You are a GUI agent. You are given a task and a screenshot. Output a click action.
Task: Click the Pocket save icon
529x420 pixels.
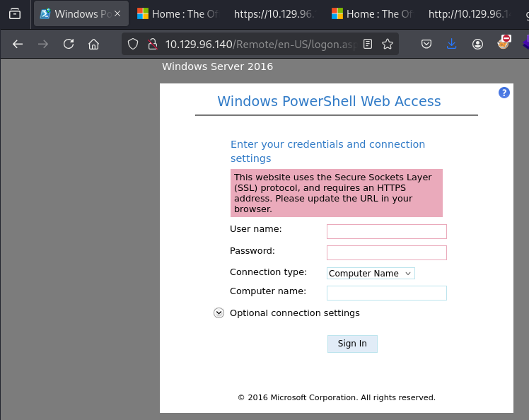(x=426, y=44)
